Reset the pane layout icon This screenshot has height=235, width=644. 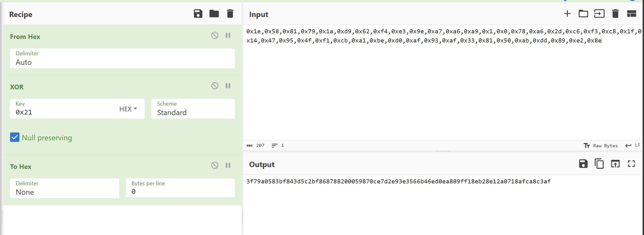[631, 14]
